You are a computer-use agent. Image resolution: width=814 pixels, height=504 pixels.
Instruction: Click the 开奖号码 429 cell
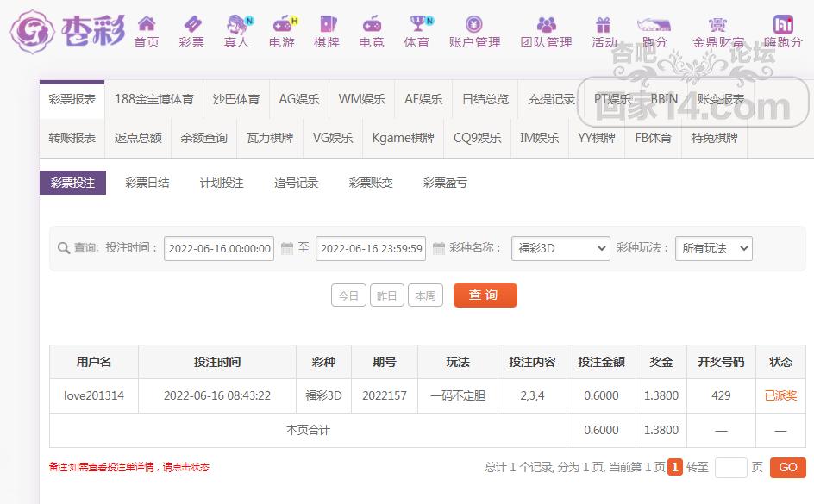[x=721, y=395]
